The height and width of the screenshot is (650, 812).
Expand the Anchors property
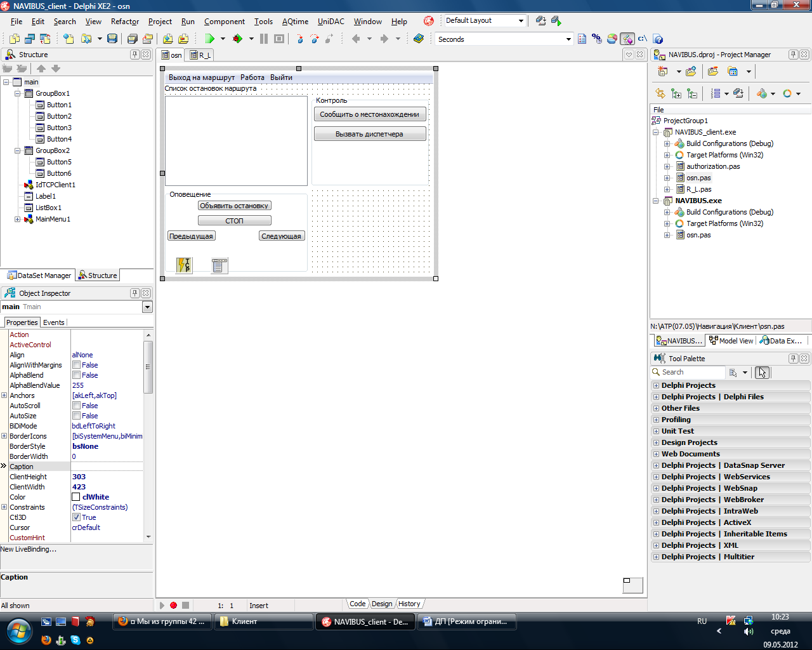pyautogui.click(x=4, y=395)
